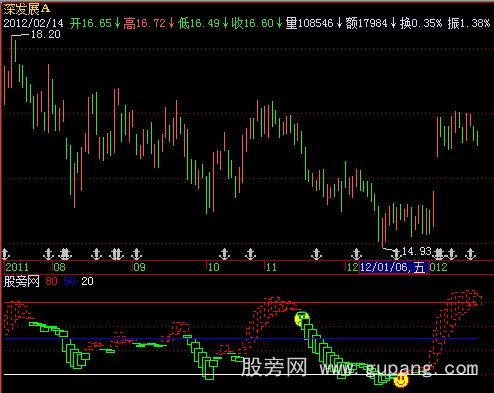Click the anchor marker nearest the 10 label
Screen dimensions: 494x393
(x=225, y=254)
